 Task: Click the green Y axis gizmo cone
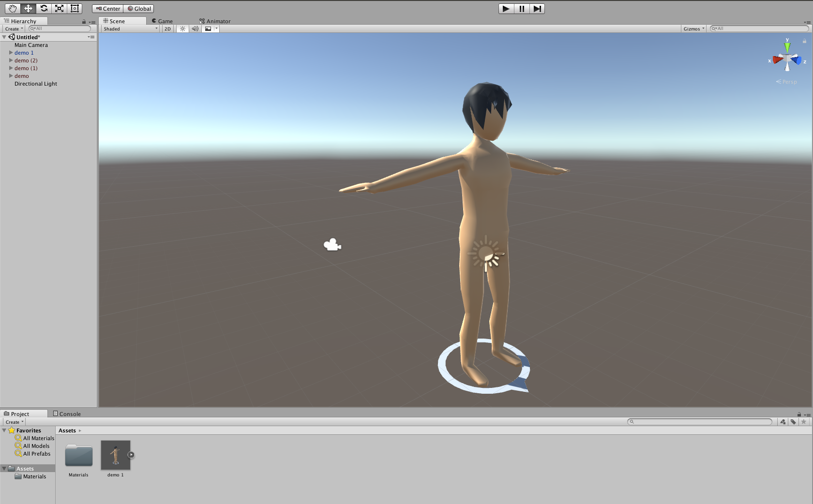click(x=787, y=47)
